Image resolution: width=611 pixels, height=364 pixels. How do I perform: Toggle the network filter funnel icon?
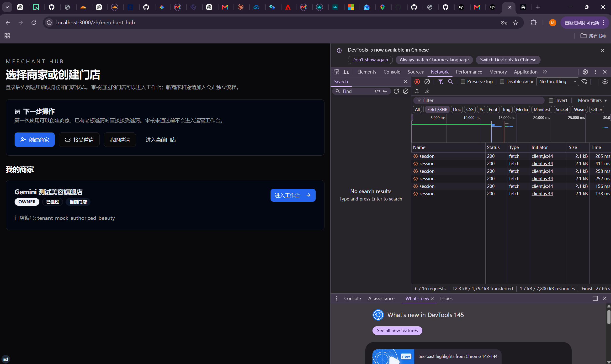[441, 81]
